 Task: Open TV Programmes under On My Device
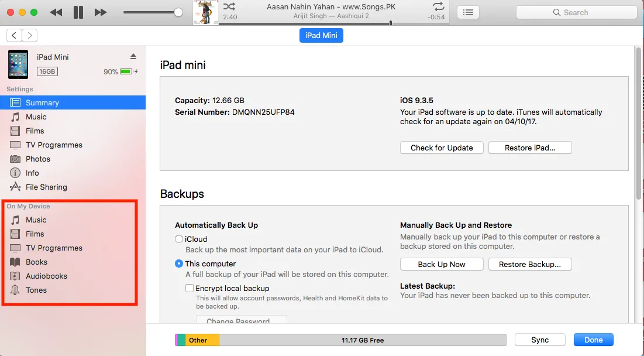coord(73,248)
